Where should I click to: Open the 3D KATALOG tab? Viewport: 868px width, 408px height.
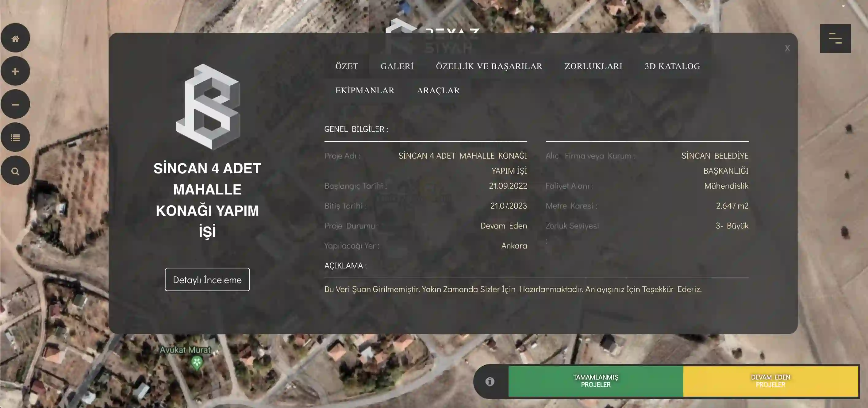[672, 66]
